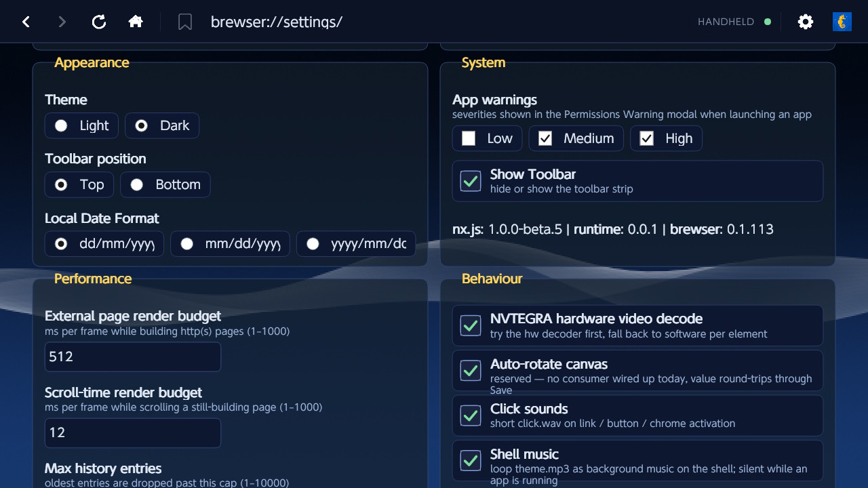Click the Performance section heading
Image resolution: width=868 pixels, height=488 pixels.
pos(93,279)
